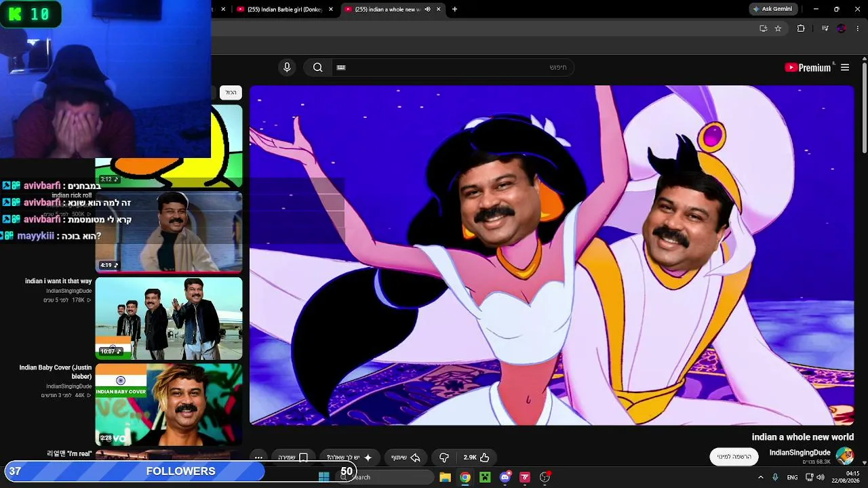Open the volume speaker icon in system tray
The height and width of the screenshot is (488, 868).
tap(821, 477)
